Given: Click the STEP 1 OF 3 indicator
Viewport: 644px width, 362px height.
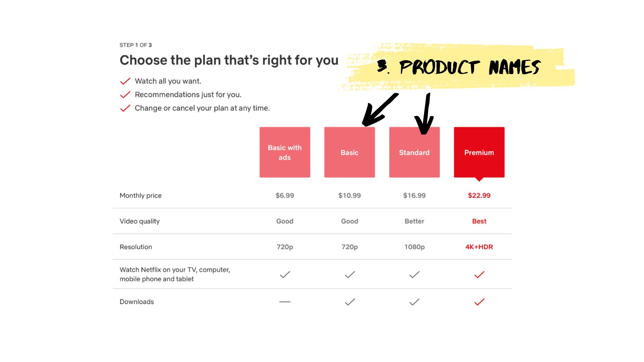Looking at the screenshot, I should [x=136, y=45].
